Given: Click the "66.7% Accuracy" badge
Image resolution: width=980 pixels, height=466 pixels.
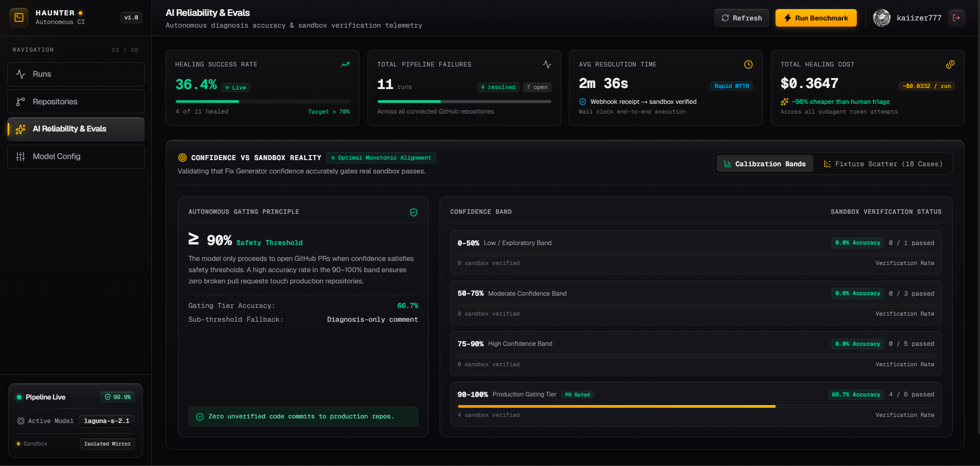Looking at the screenshot, I should [x=856, y=395].
